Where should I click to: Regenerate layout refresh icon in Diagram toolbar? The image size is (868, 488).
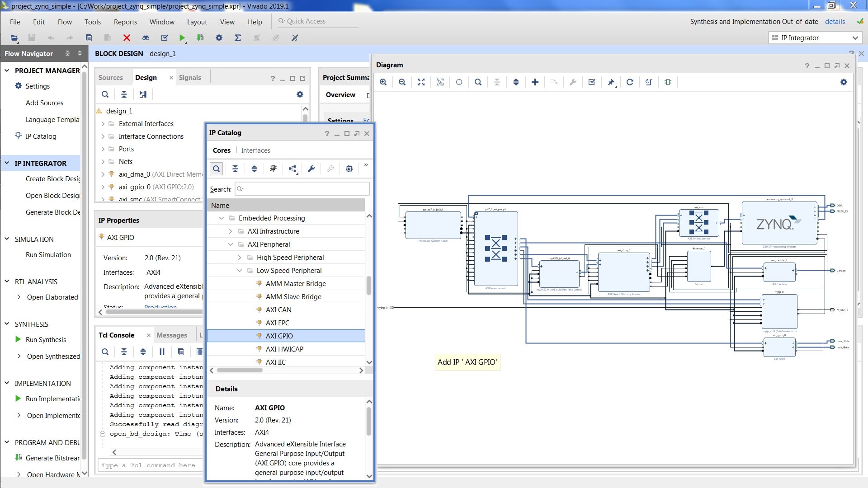click(x=630, y=82)
